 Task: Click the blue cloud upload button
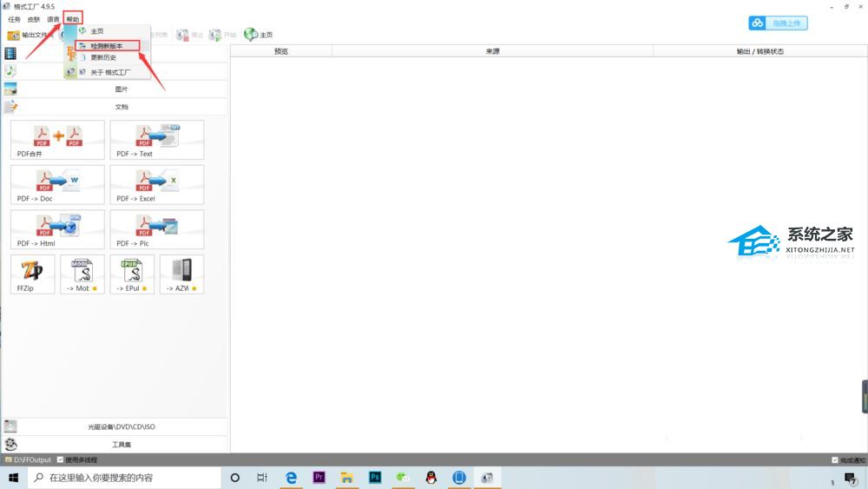pos(778,23)
